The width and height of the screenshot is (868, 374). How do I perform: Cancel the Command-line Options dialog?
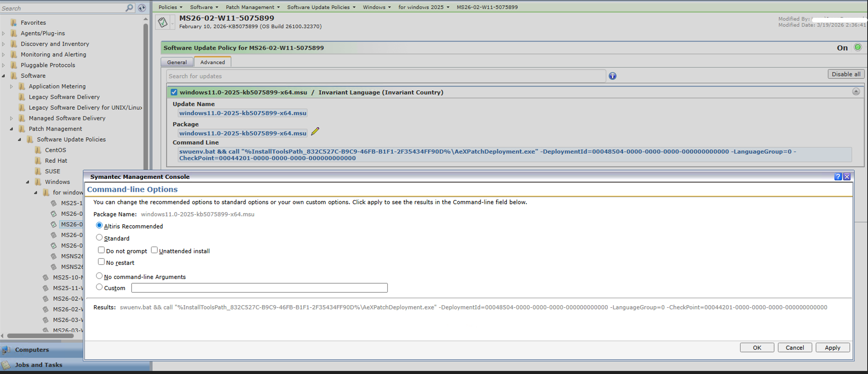click(794, 347)
